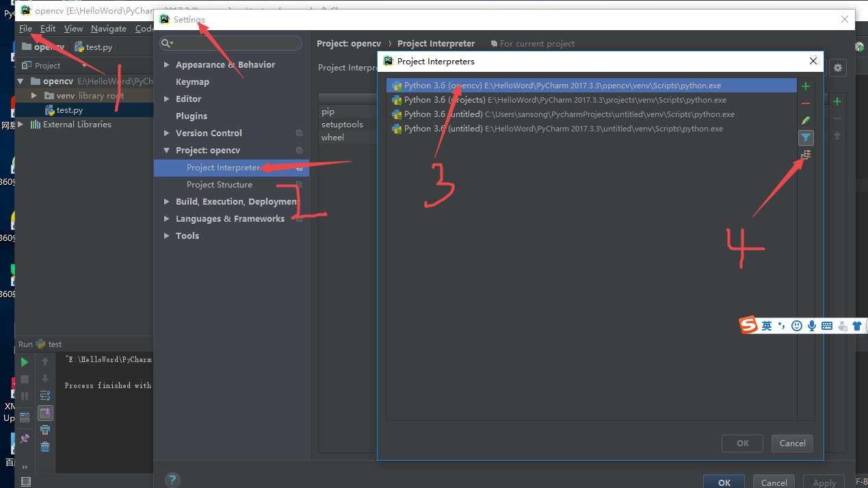This screenshot has height=488, width=868.
Task: Expand the Version Control settings section
Action: point(167,133)
